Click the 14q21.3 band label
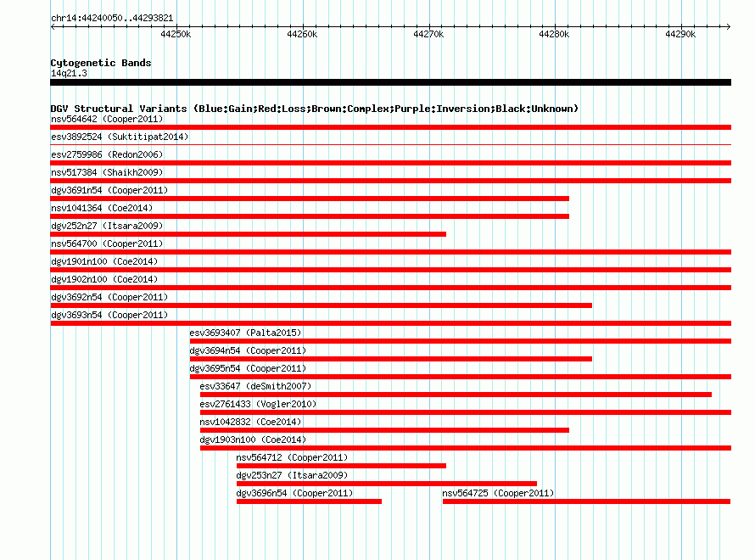Viewport: 755px width, 560px height. (x=69, y=73)
